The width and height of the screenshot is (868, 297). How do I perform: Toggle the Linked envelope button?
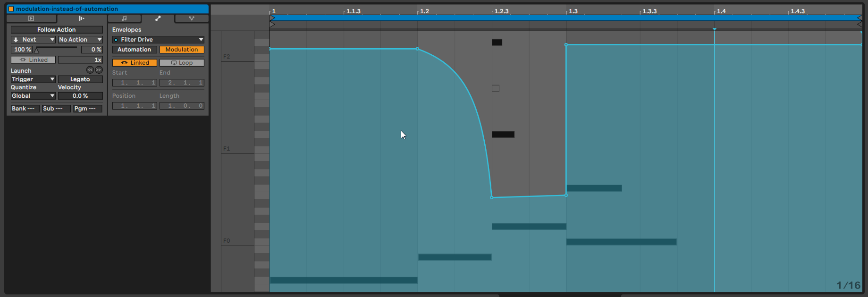[135, 63]
